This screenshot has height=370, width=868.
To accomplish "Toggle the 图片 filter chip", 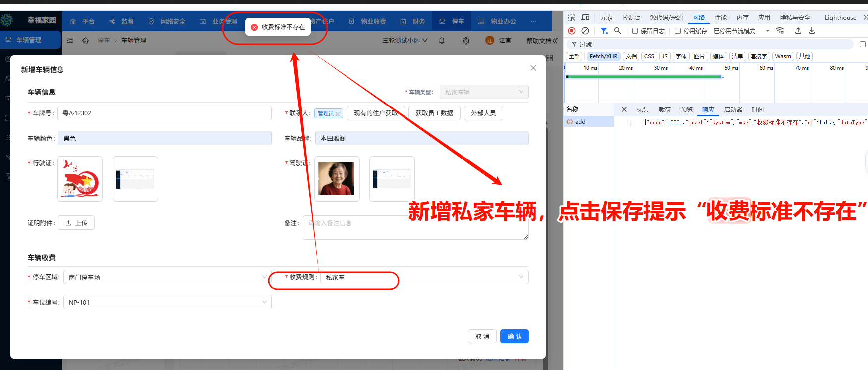I will [699, 56].
